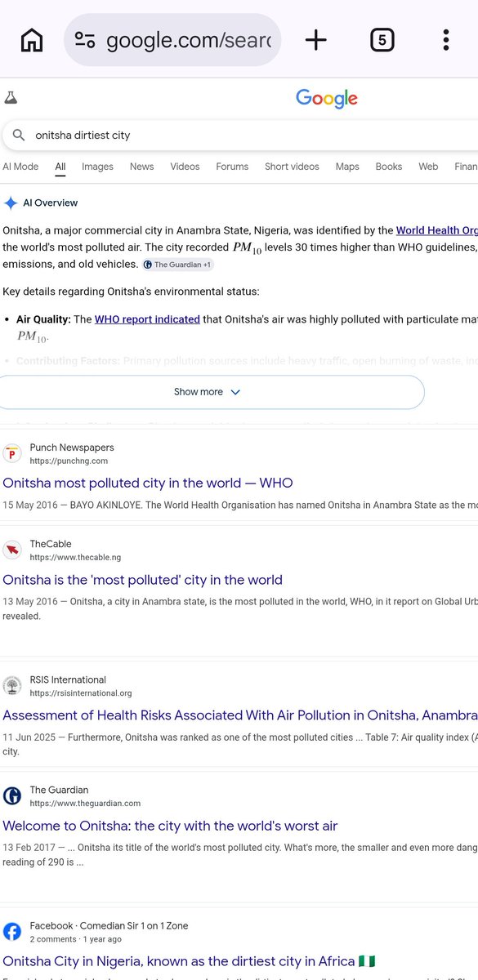This screenshot has width=478, height=980.
Task: Open the World Health Org link in overview
Action: (x=437, y=231)
